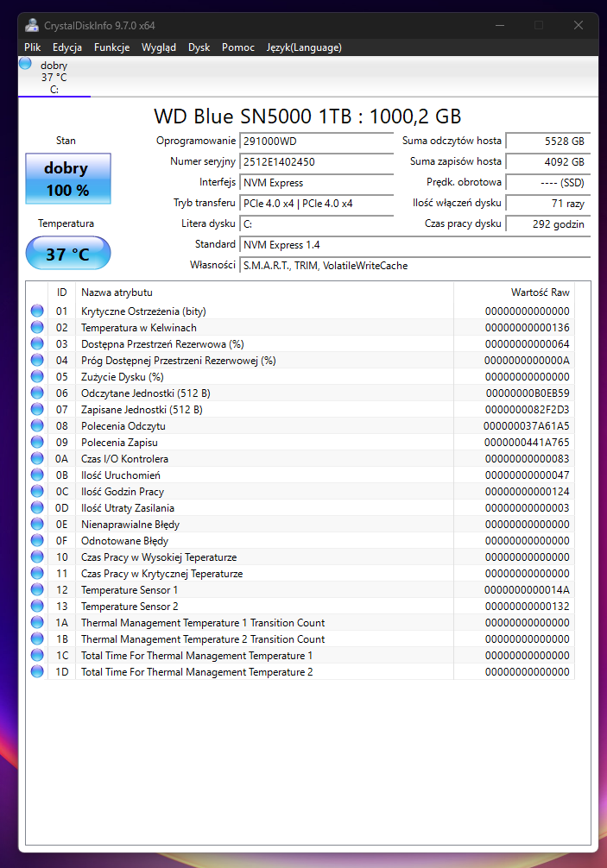The width and height of the screenshot is (607, 868).
Task: Click status icon next to Zużycie Dysku
Action: [x=37, y=377]
